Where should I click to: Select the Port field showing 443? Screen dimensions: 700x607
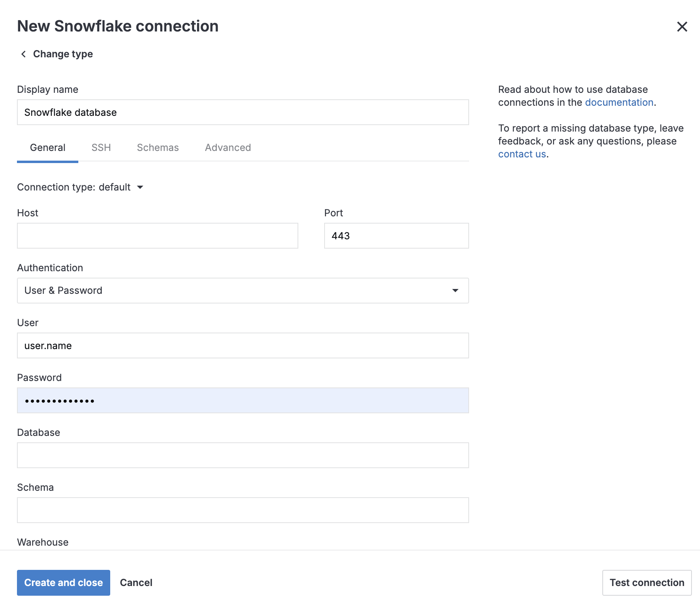(396, 235)
